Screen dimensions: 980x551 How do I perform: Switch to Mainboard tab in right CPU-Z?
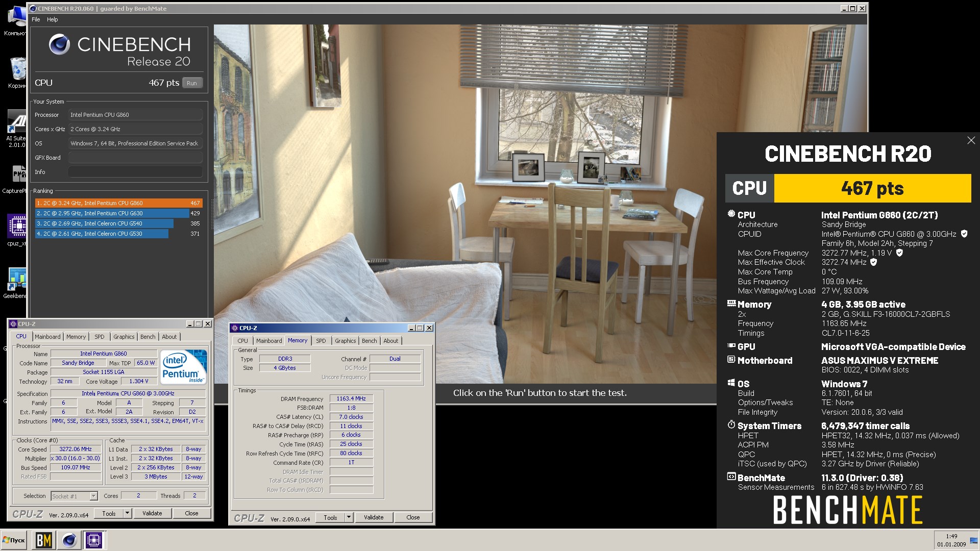click(x=269, y=341)
